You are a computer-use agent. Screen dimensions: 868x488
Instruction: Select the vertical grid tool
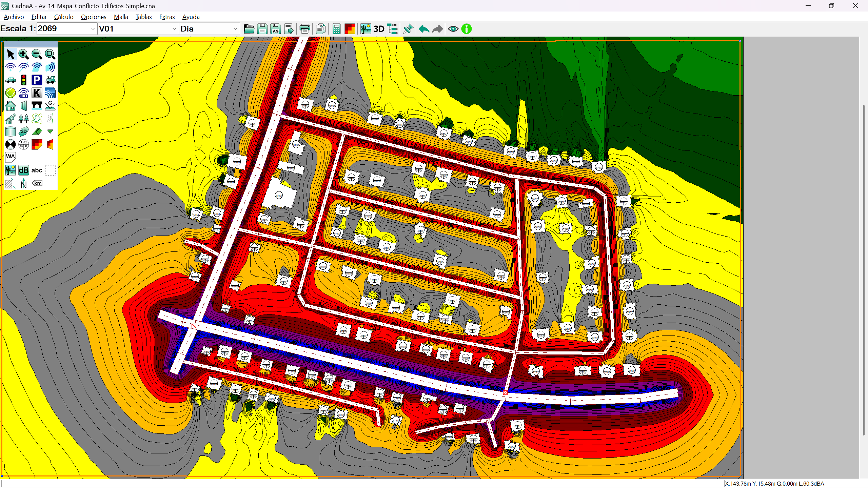coord(50,144)
